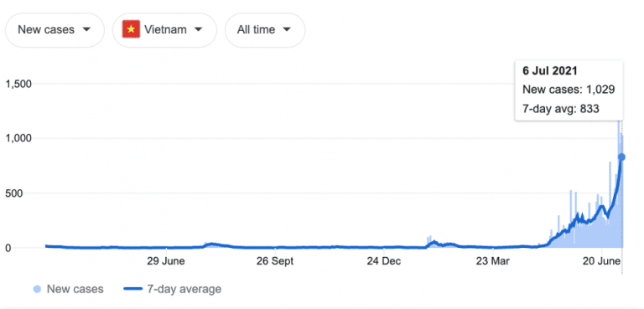Click the 7-day average legend line
Screen dimensions: 644x309
click(132, 289)
